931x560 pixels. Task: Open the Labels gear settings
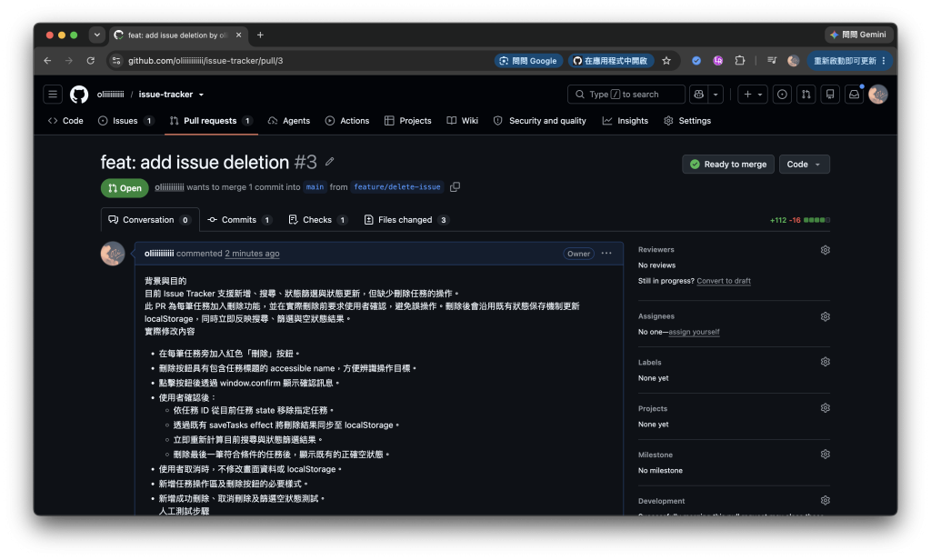coord(825,362)
